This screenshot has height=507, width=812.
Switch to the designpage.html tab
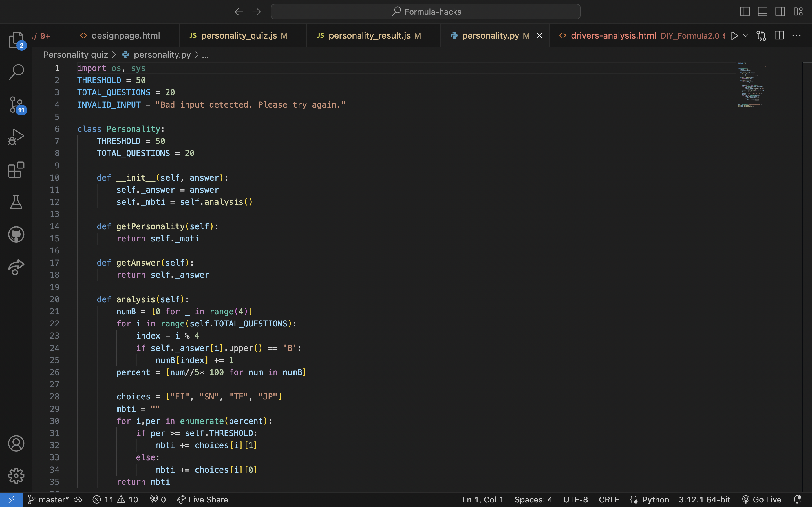125,35
